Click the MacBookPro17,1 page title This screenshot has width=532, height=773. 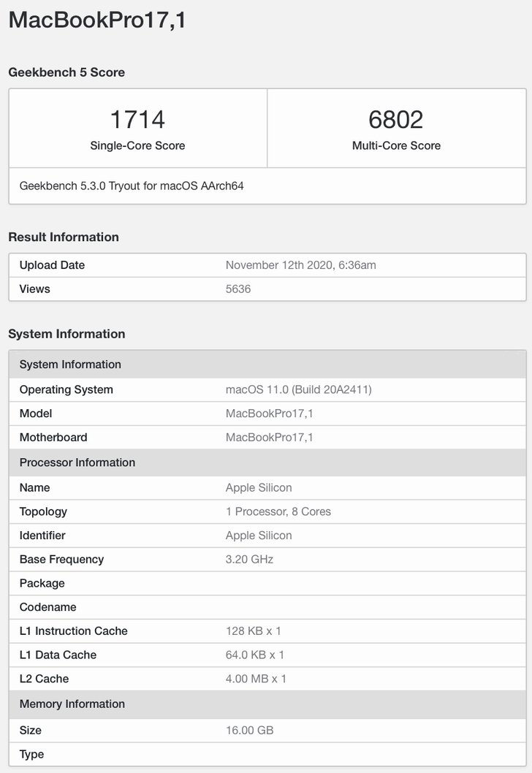97,20
